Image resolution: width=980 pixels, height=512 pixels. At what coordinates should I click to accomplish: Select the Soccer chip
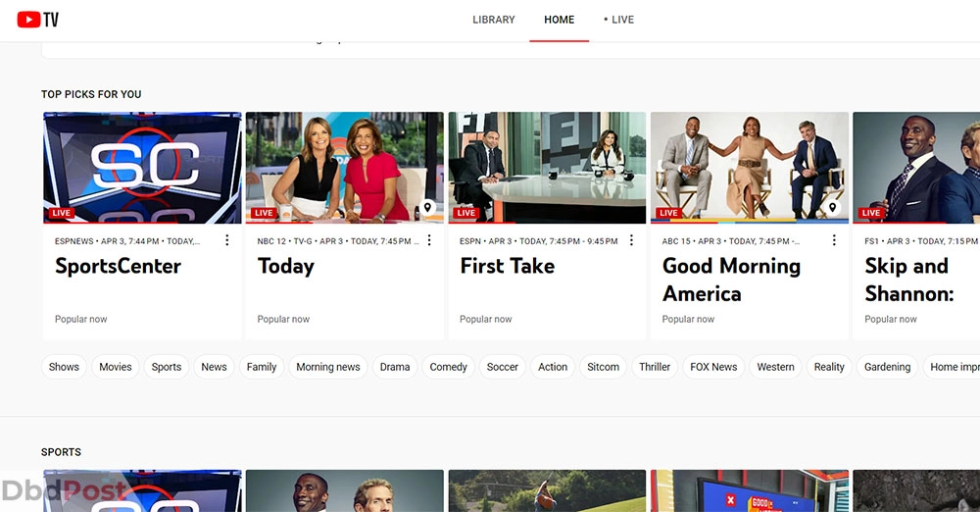pyautogui.click(x=503, y=367)
